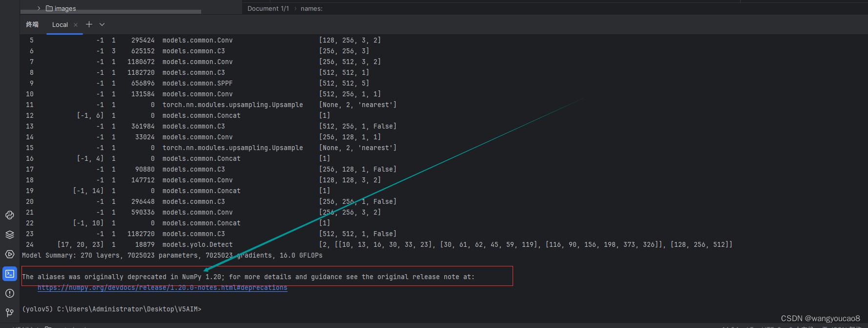868x328 pixels.
Task: Click [512, 512, 1, False] in row 23
Action: [358, 234]
